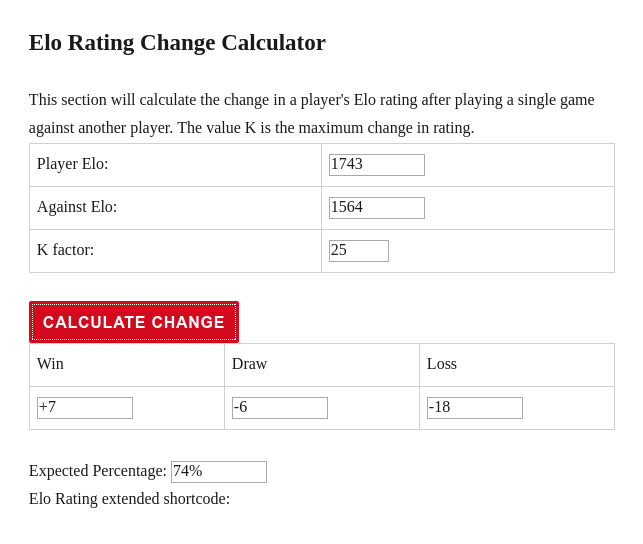Click the red Calculate Change button

134,322
